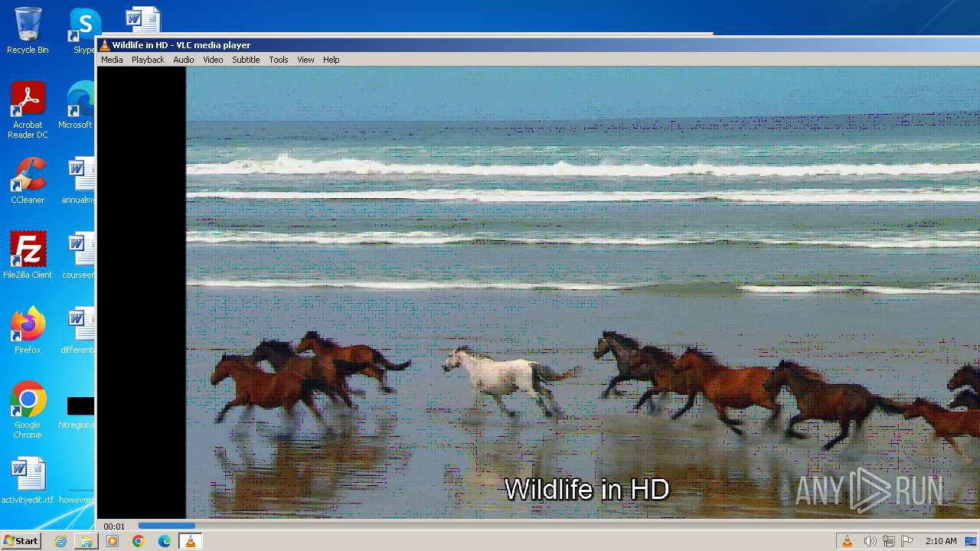Screen dimensions: 980x551
Task: Click the VLC video playback area
Action: 537,292
